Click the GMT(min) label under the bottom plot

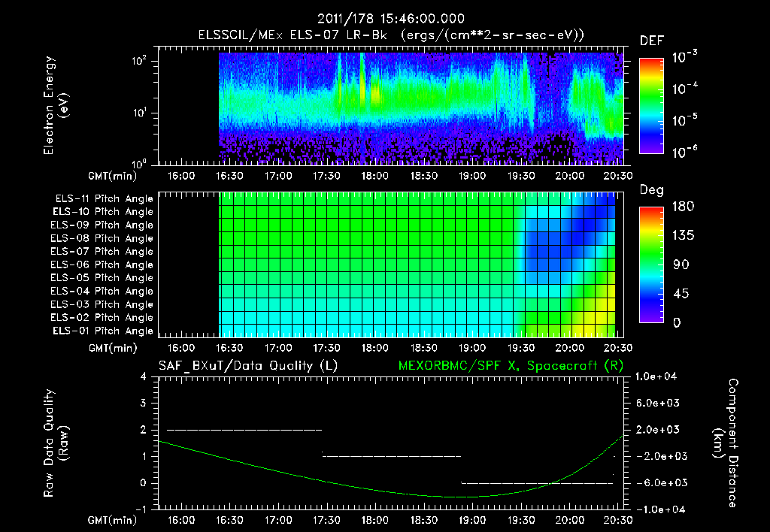pos(113,521)
